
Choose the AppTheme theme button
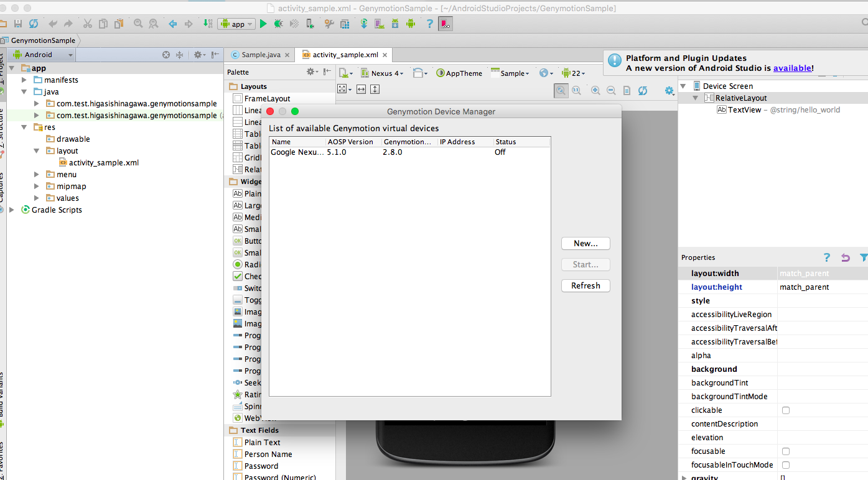[459, 73]
